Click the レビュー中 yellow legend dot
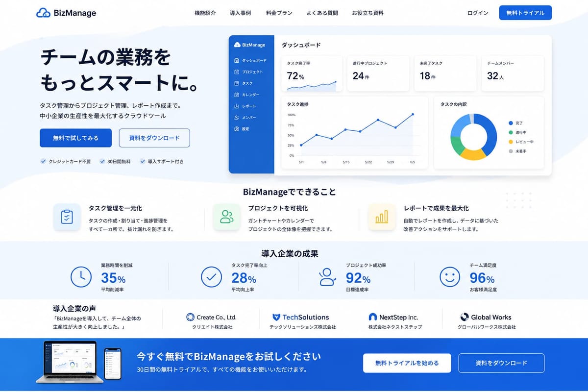 click(511, 142)
